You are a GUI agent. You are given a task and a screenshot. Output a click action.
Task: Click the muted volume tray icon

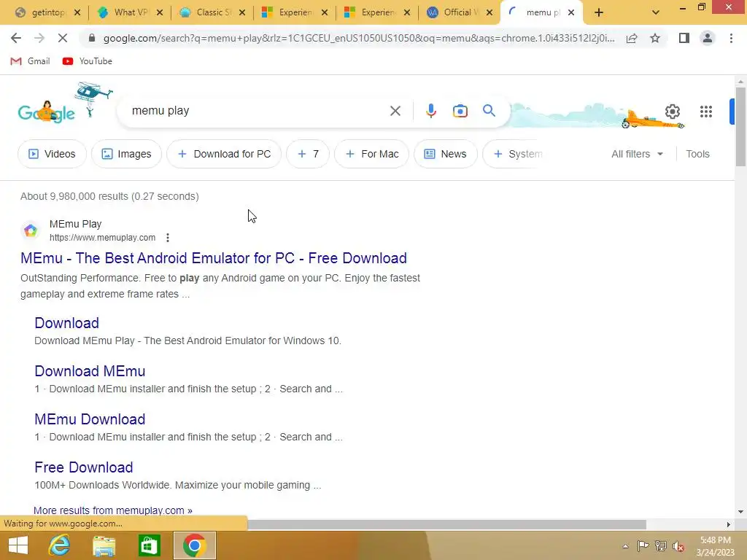[x=678, y=545]
